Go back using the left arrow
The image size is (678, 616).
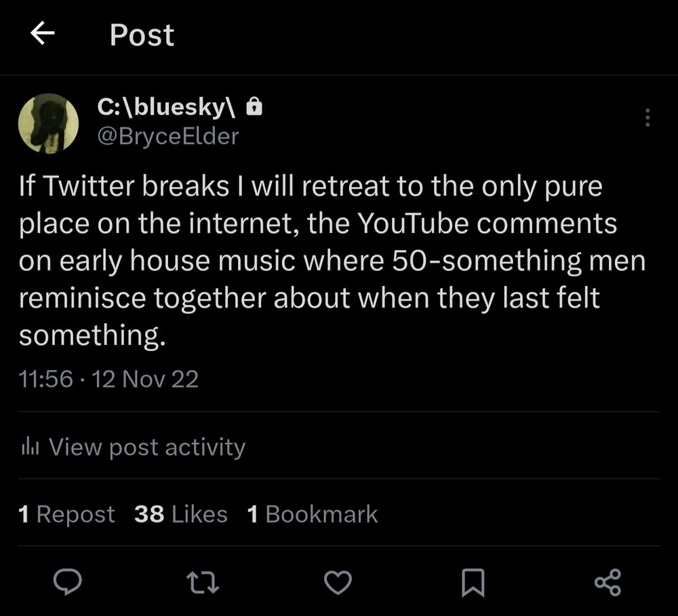43,35
